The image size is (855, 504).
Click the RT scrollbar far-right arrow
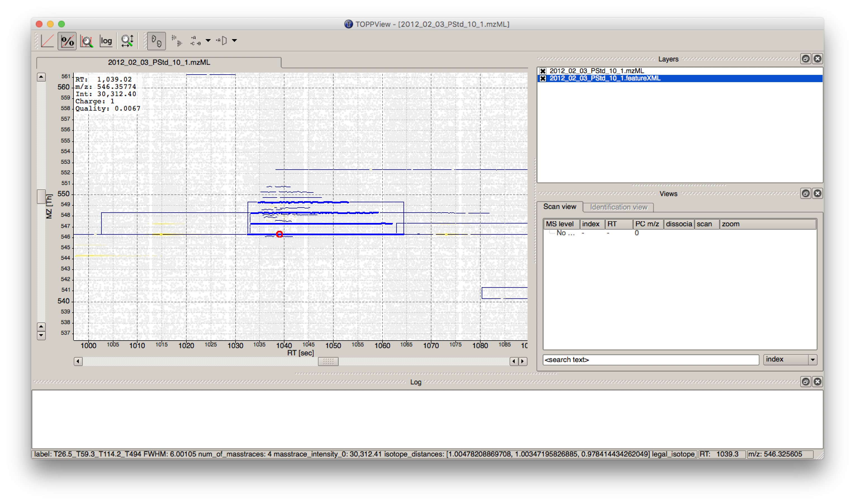click(523, 362)
